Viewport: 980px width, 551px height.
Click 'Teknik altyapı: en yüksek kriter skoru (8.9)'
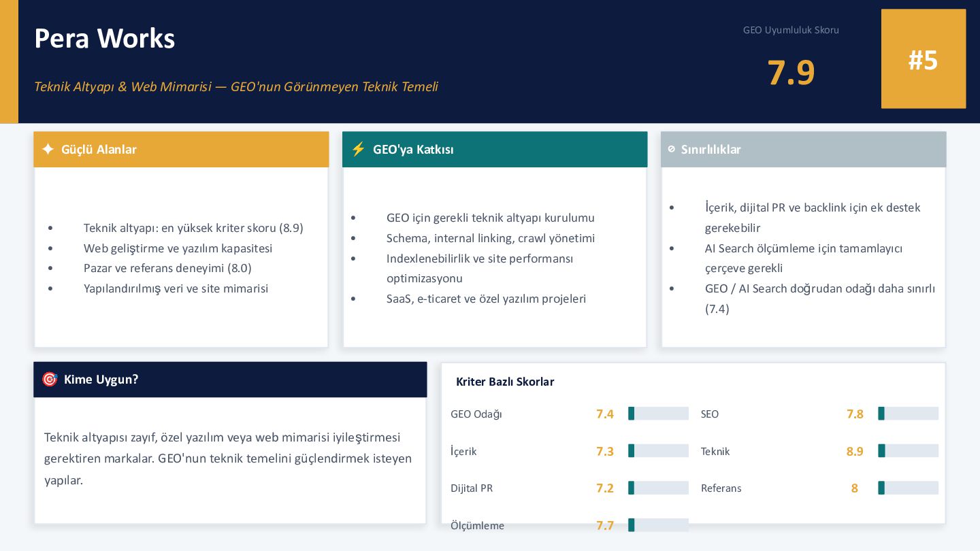click(193, 228)
